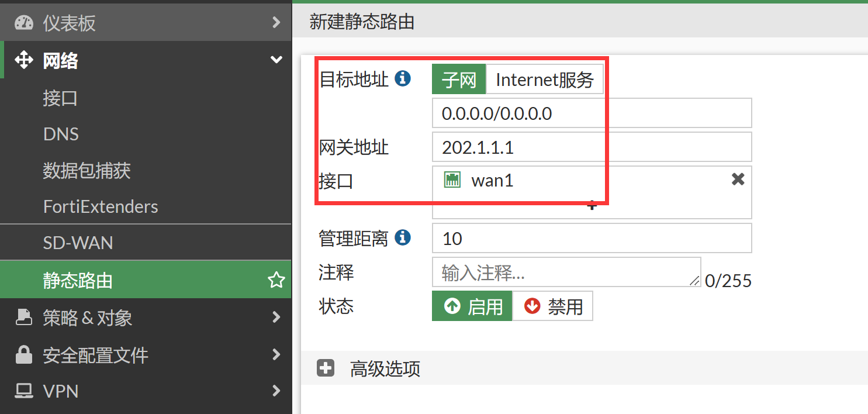
Task: Open the DNS menu item
Action: [61, 134]
